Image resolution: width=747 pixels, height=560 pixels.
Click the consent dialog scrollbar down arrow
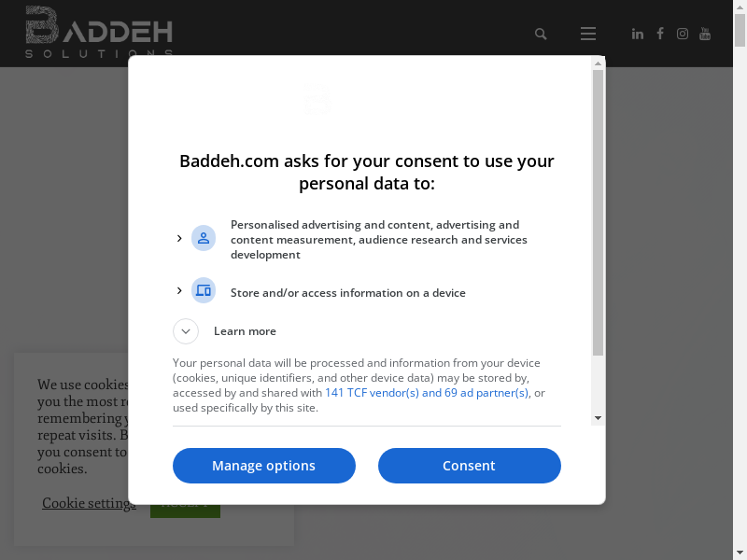[598, 418]
